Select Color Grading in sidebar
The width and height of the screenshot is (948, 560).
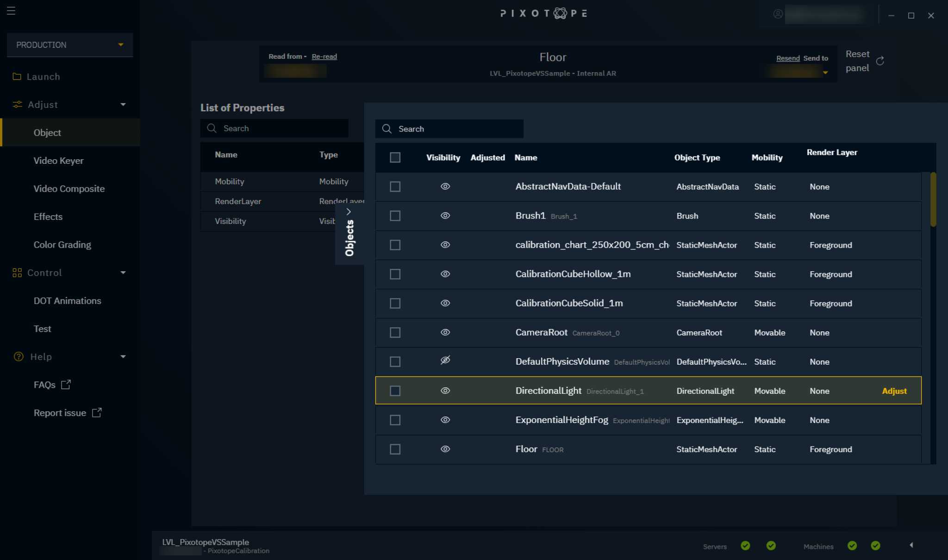click(x=62, y=245)
